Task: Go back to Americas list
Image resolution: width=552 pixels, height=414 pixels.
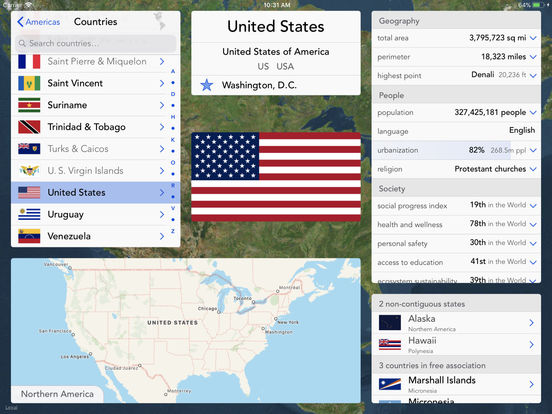Action: (x=39, y=22)
